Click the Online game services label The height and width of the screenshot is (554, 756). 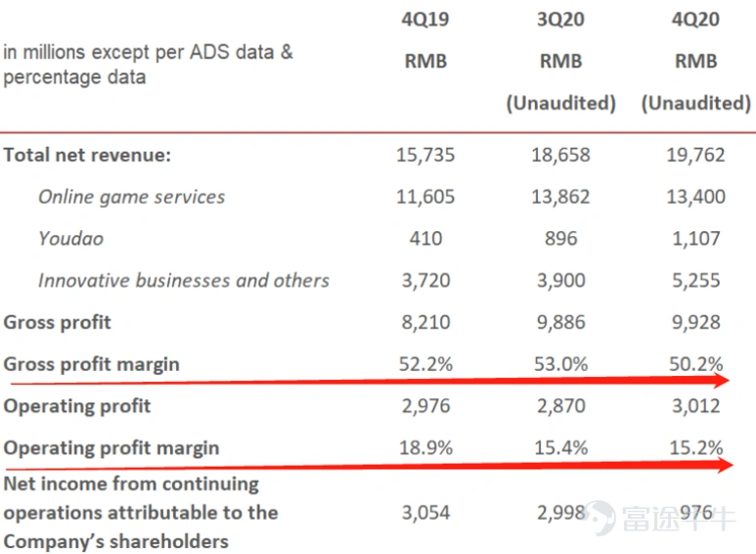[x=132, y=197]
